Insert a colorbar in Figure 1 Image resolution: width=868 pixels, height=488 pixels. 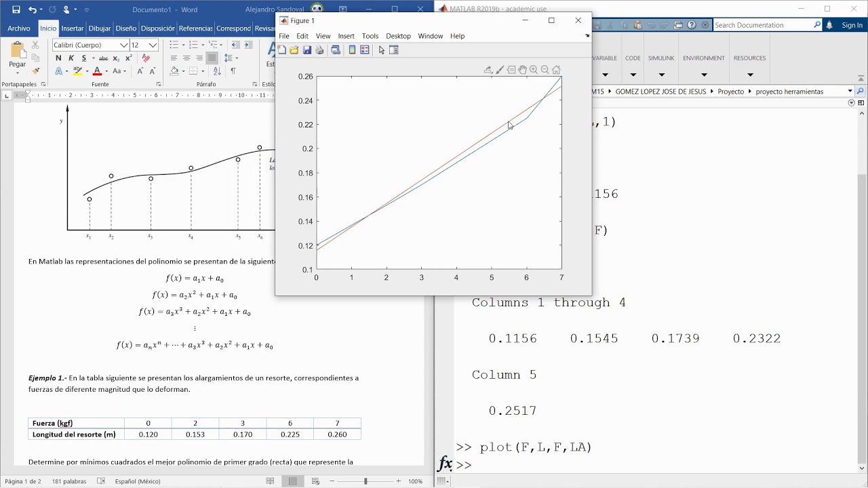[x=352, y=50]
